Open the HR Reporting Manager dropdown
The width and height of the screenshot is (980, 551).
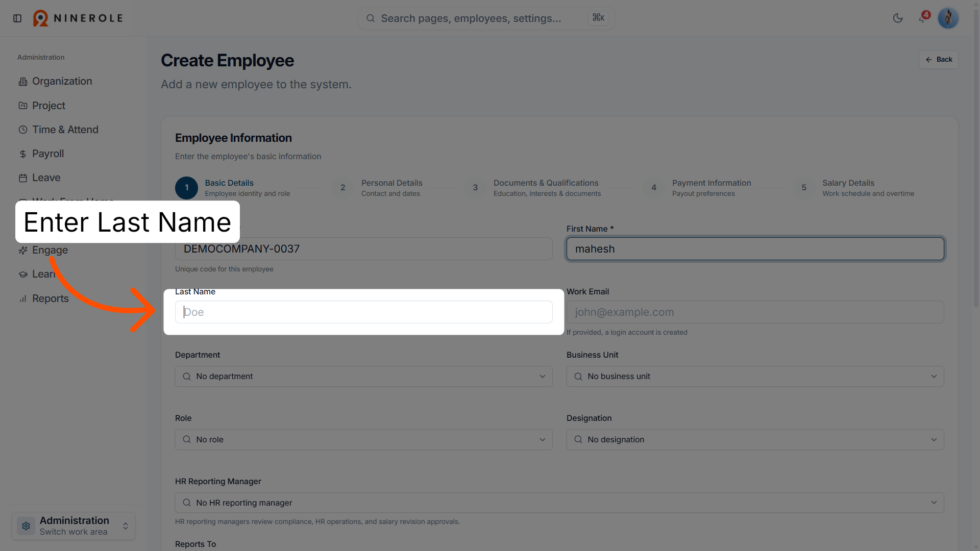(x=559, y=503)
